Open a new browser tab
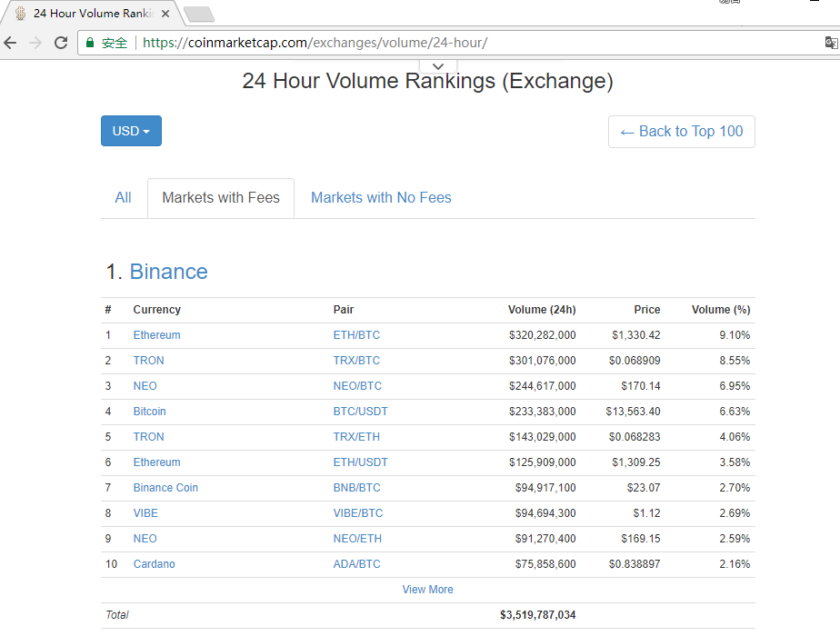The height and width of the screenshot is (636, 840). pyautogui.click(x=199, y=15)
